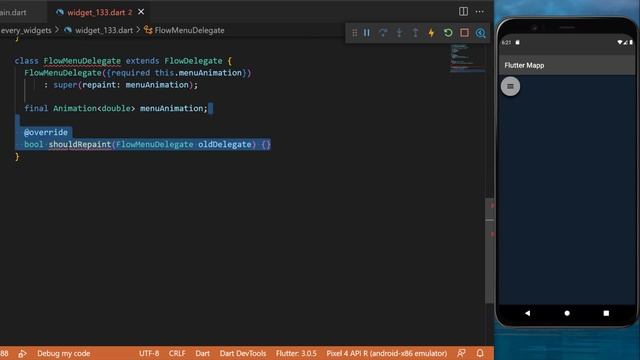Tap the emulator Recents square button
This screenshot has width=640, height=360.
606,313
